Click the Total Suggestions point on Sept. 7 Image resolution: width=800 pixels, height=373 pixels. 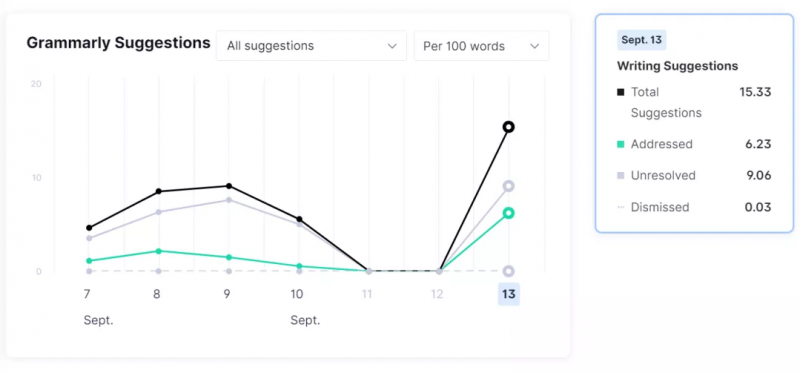(x=89, y=228)
